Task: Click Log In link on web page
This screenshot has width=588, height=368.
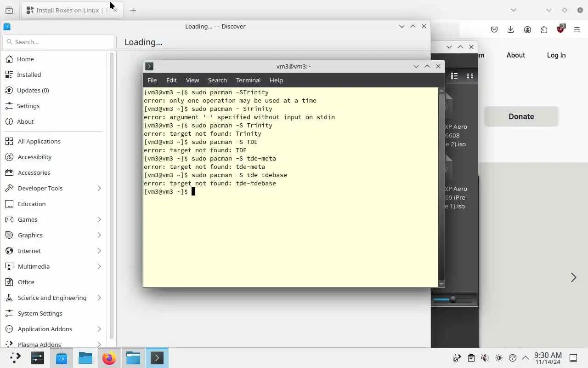Action: click(556, 55)
